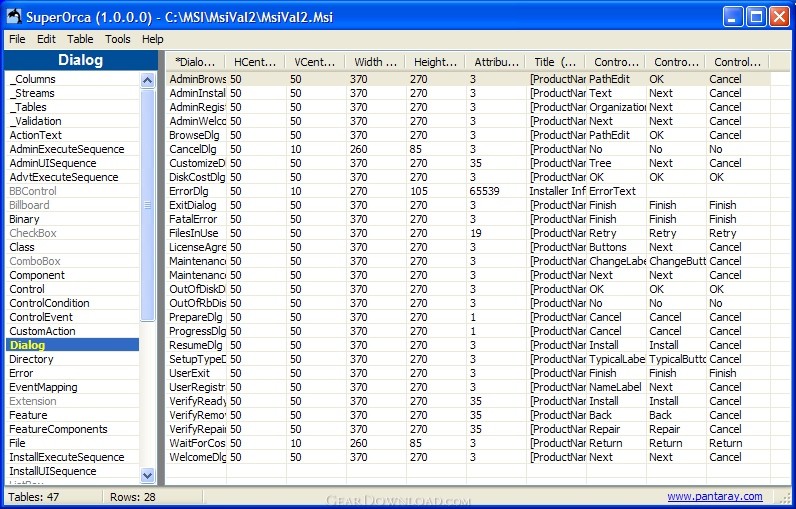
Task: Select the AdvtExecuteSequence table
Action: pos(72,177)
